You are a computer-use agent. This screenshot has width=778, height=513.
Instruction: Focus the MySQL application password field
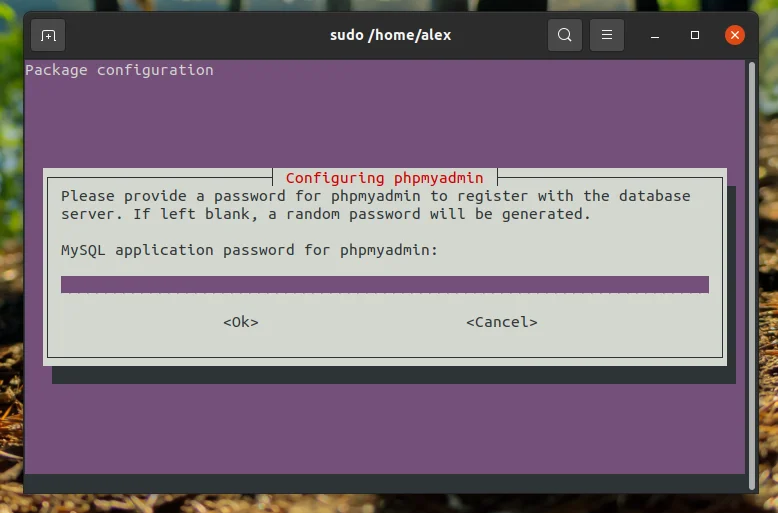click(x=385, y=284)
